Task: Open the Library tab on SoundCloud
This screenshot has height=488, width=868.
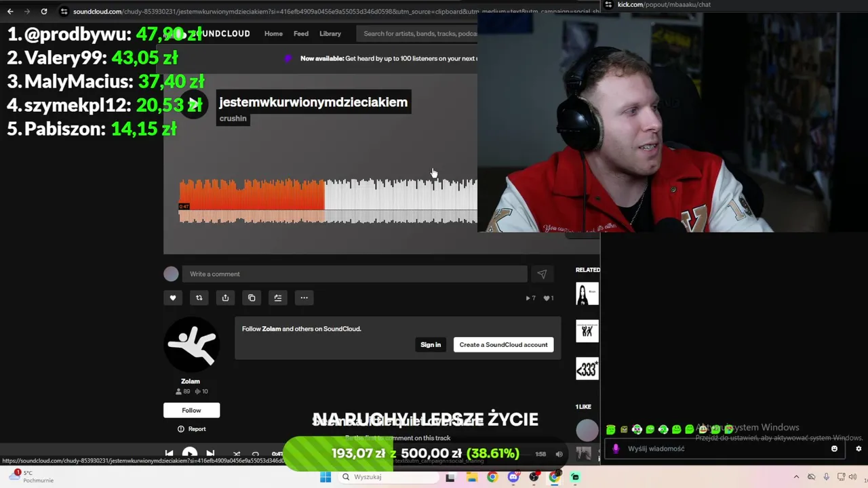Action: [x=330, y=33]
